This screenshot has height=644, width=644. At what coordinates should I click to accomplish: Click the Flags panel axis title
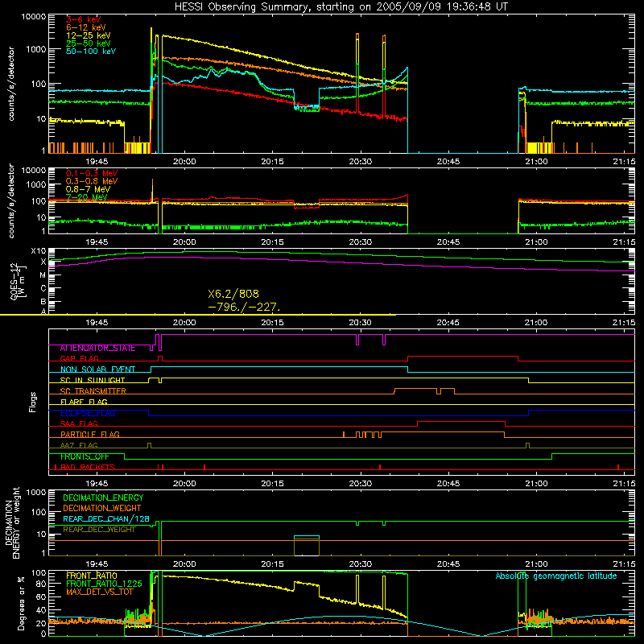coord(33,402)
